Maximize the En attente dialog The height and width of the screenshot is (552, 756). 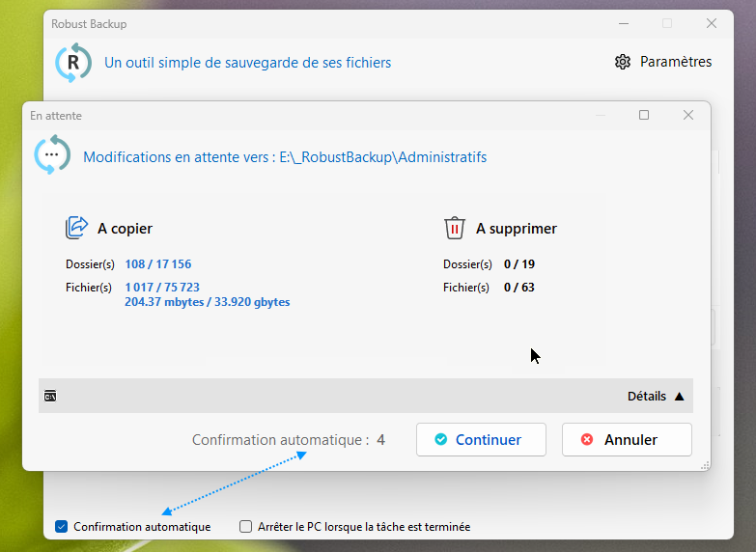click(x=644, y=115)
